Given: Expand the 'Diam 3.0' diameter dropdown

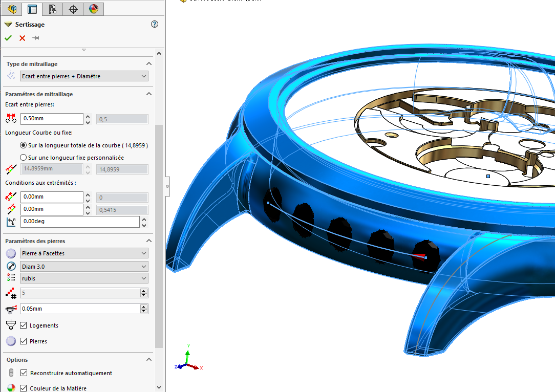Looking at the screenshot, I should coord(84,267).
